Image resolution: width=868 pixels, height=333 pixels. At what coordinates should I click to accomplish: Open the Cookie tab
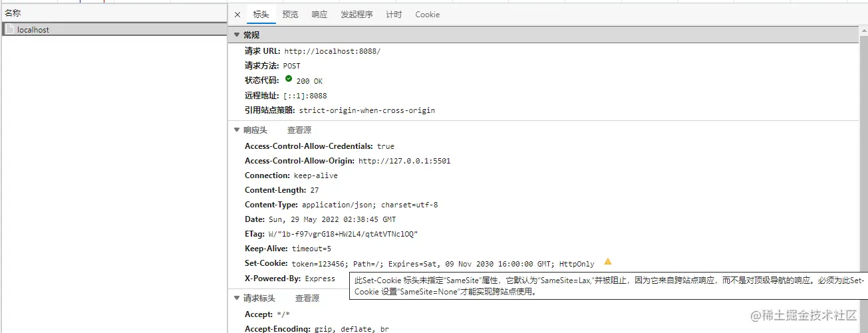[427, 15]
